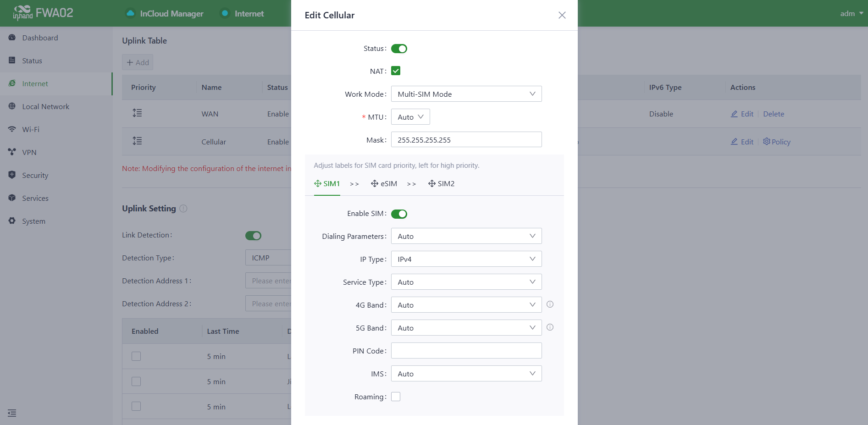Collapse the sidebar with the bottom menu icon
Image resolution: width=868 pixels, height=425 pixels.
pos(12,413)
